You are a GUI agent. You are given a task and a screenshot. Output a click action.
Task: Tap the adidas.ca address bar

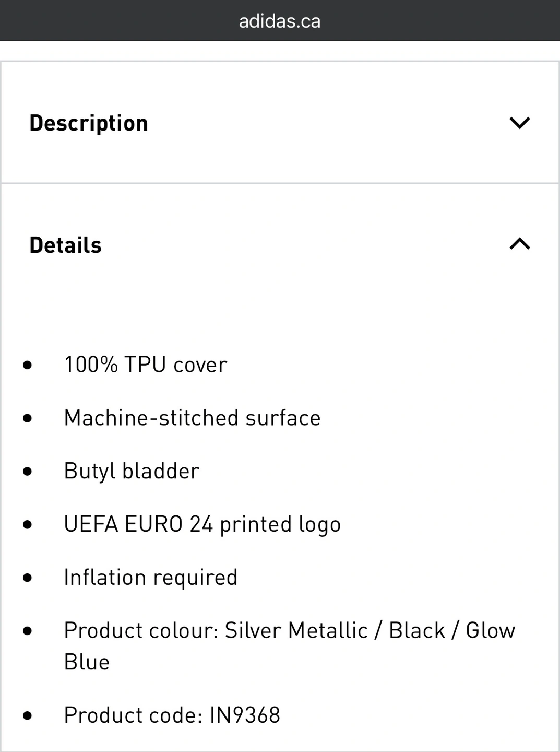[x=280, y=21]
